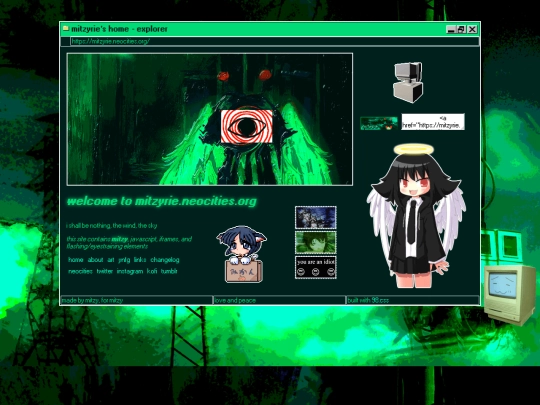Click the green winged creature banner image
The image size is (540, 405).
pos(210,119)
